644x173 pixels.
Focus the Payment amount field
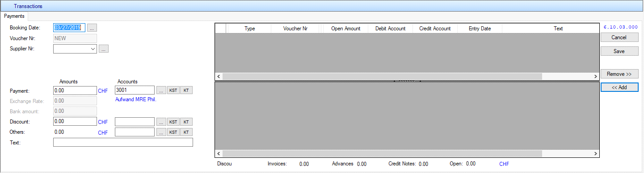click(75, 91)
